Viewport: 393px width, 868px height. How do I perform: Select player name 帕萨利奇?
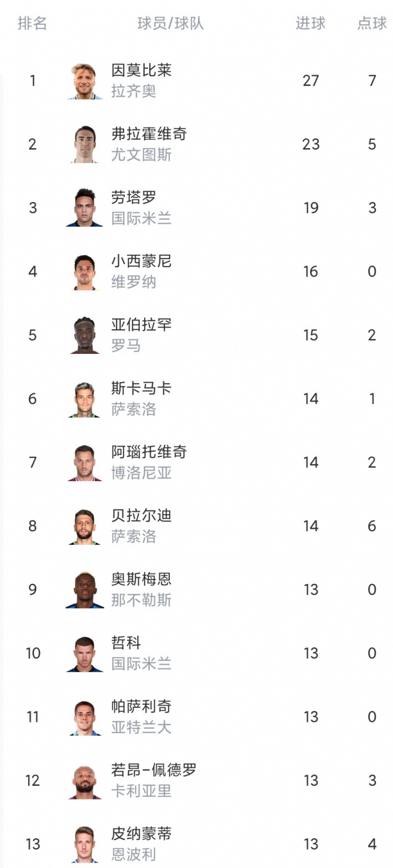(141, 706)
